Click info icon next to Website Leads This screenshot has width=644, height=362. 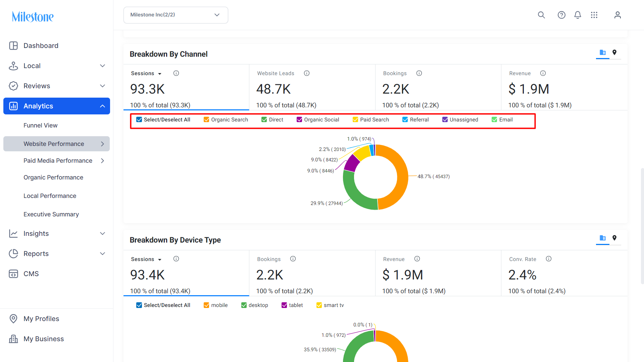306,73
